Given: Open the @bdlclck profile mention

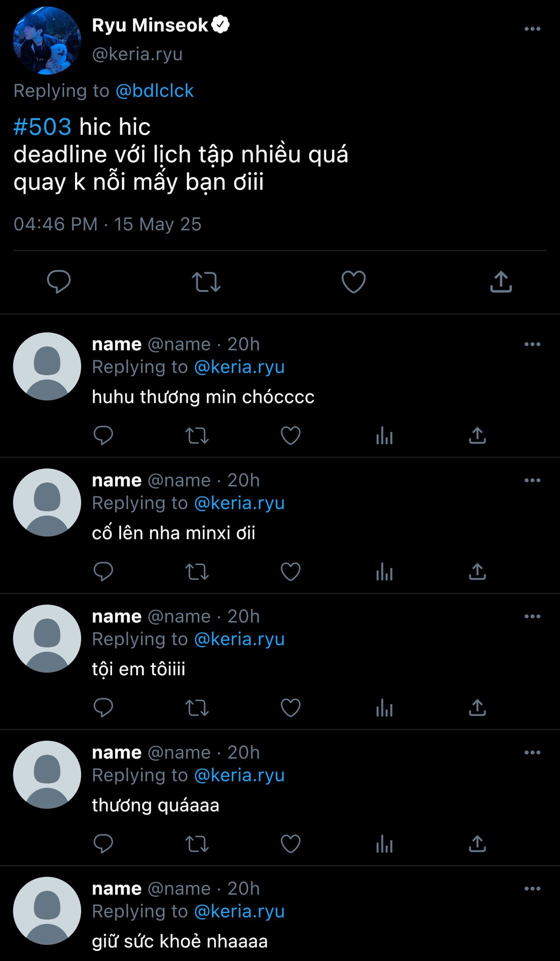Looking at the screenshot, I should [154, 91].
